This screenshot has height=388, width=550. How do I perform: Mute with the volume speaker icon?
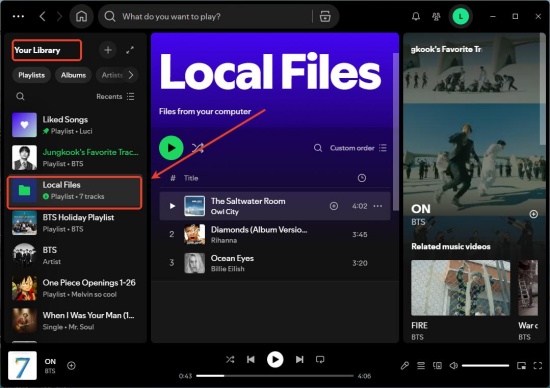pos(454,366)
